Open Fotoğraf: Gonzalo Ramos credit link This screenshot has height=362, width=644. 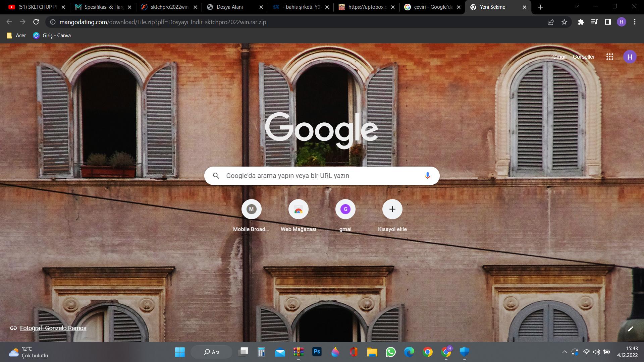coord(53,328)
